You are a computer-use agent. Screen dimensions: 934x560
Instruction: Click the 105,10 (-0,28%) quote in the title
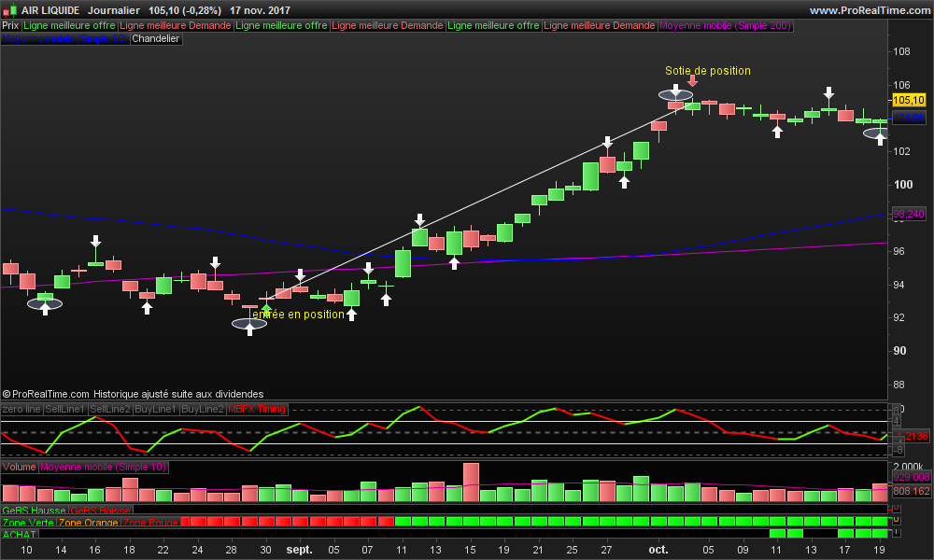pyautogui.click(x=185, y=10)
